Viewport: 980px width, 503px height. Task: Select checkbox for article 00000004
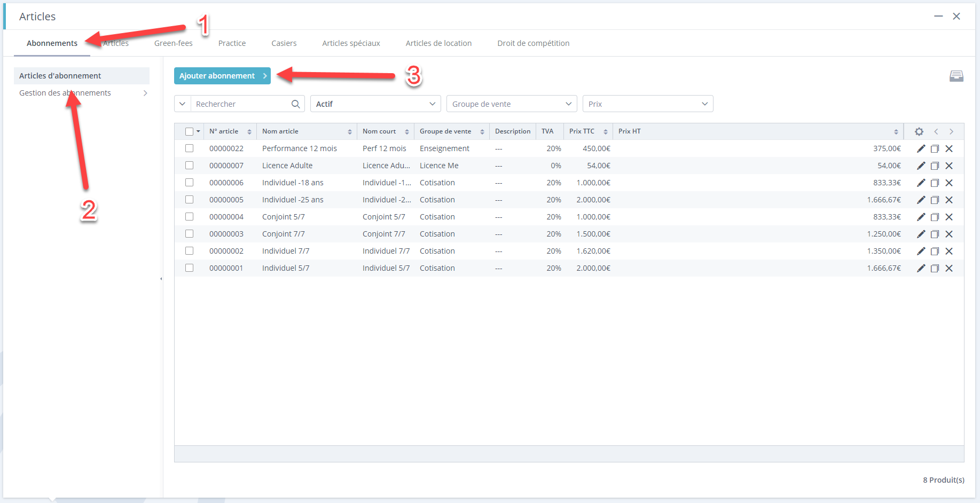(189, 217)
